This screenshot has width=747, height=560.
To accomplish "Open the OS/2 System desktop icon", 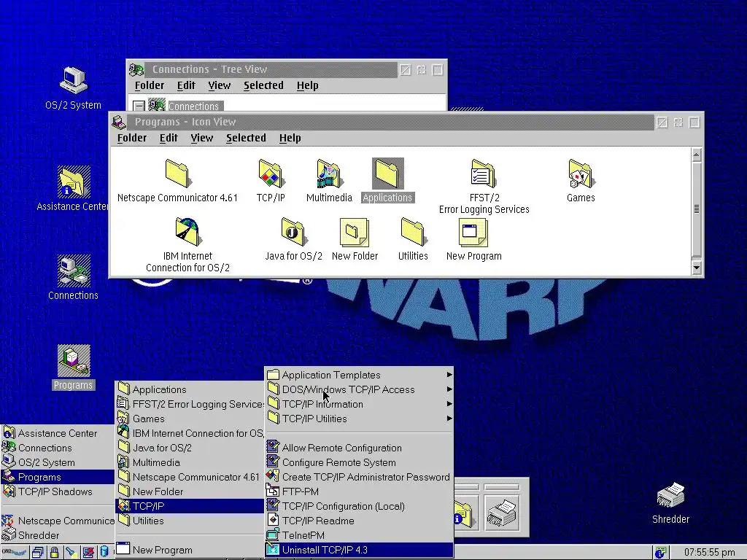I will [74, 81].
